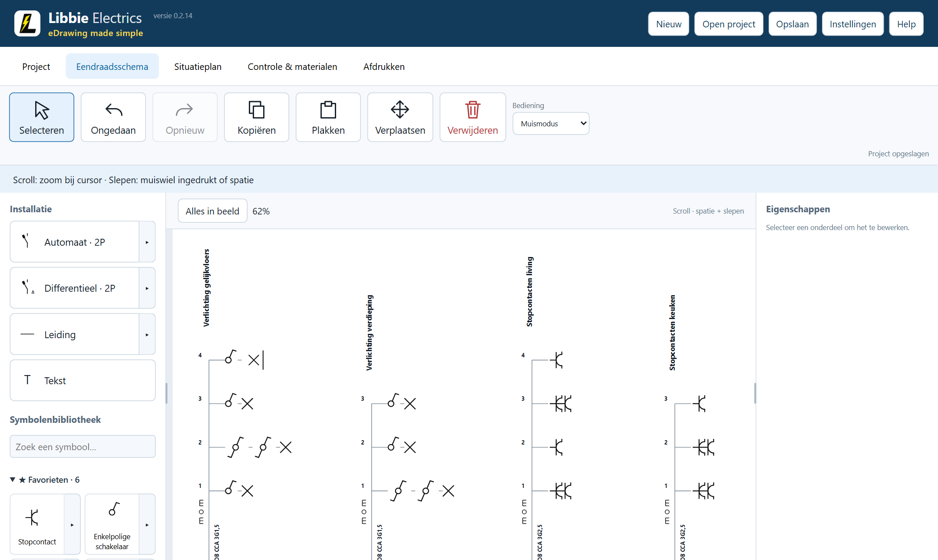Insert a Tekst element
The width and height of the screenshot is (938, 560).
83,380
